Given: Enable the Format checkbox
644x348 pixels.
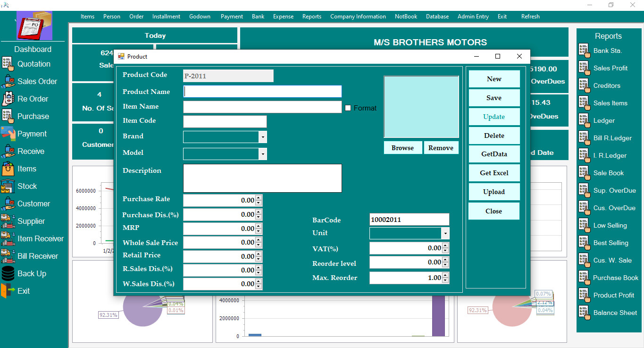Looking at the screenshot, I should click(348, 108).
